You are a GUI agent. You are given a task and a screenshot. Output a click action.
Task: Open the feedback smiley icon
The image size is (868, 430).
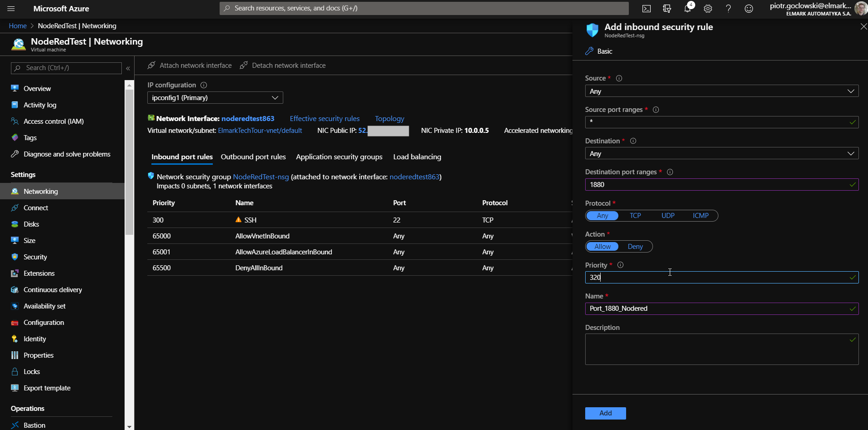[749, 9]
